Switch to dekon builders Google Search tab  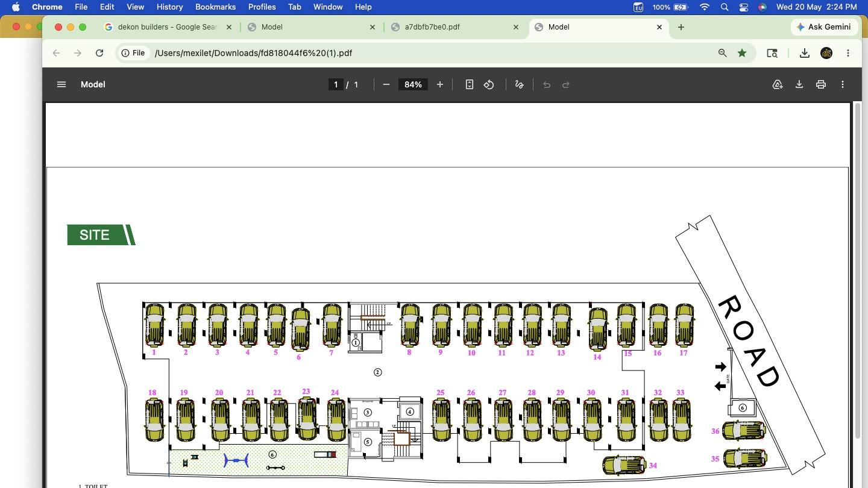[167, 27]
